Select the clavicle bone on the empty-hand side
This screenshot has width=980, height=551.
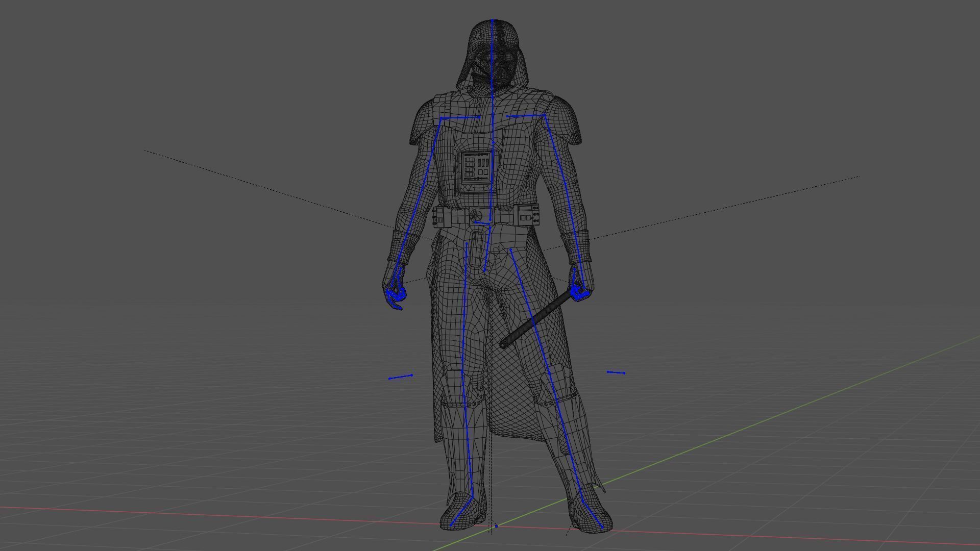pyautogui.click(x=460, y=118)
